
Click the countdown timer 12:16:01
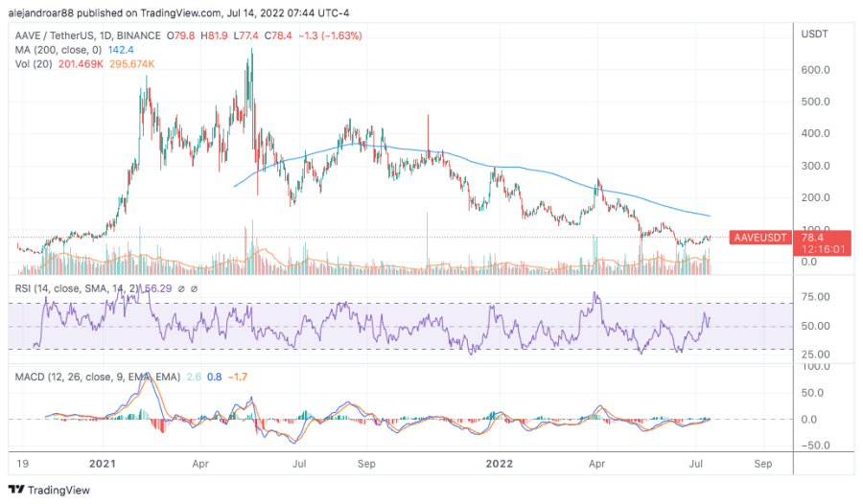click(x=823, y=249)
